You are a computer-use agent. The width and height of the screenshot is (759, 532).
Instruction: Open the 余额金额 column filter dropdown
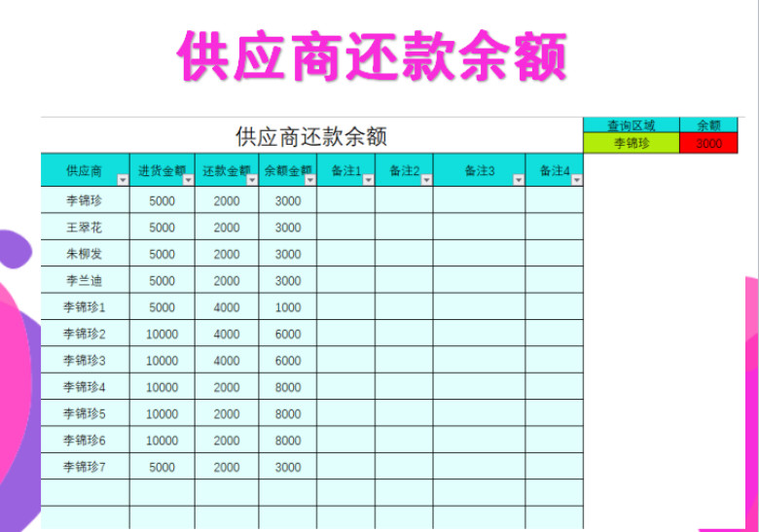[310, 180]
